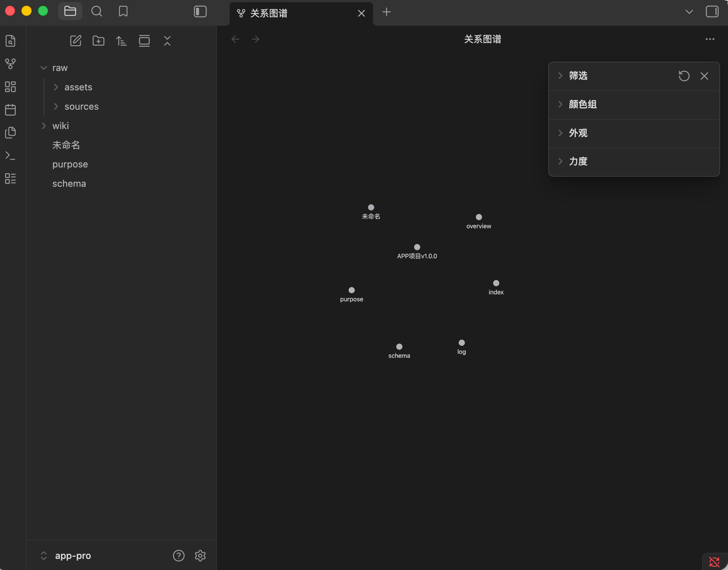Open daily note calendar icon
The image size is (728, 570).
point(10,110)
